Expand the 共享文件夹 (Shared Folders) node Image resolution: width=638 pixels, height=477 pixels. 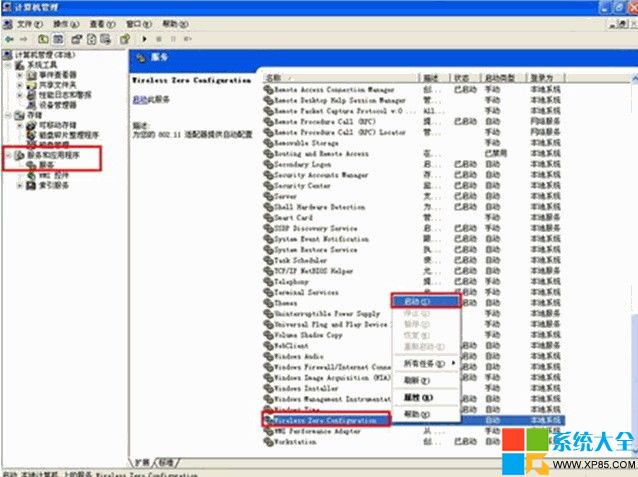point(19,84)
